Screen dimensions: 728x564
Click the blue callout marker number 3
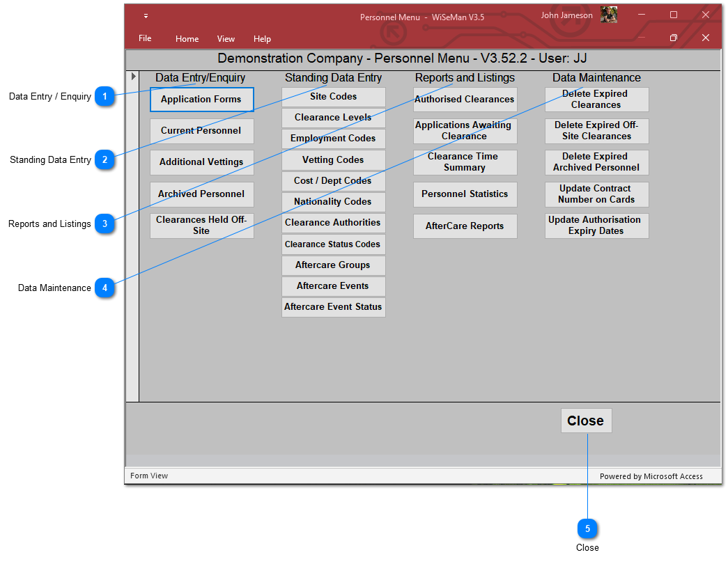coord(104,224)
